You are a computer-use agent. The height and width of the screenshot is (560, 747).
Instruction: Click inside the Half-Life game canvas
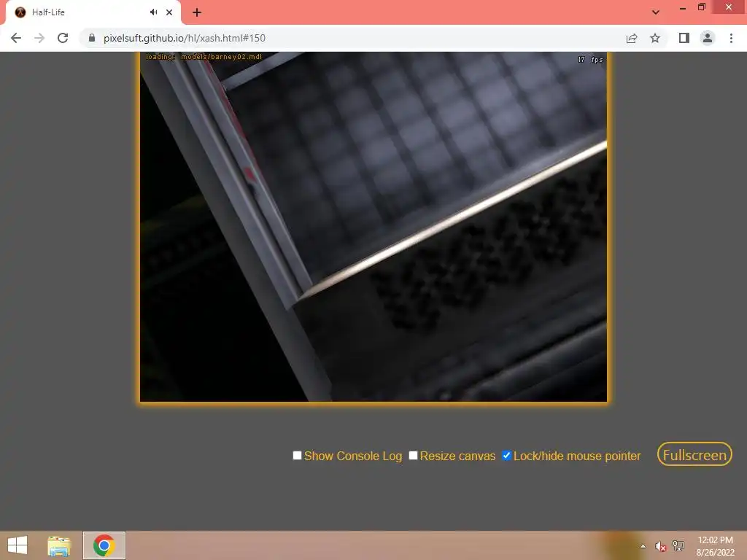click(x=373, y=227)
